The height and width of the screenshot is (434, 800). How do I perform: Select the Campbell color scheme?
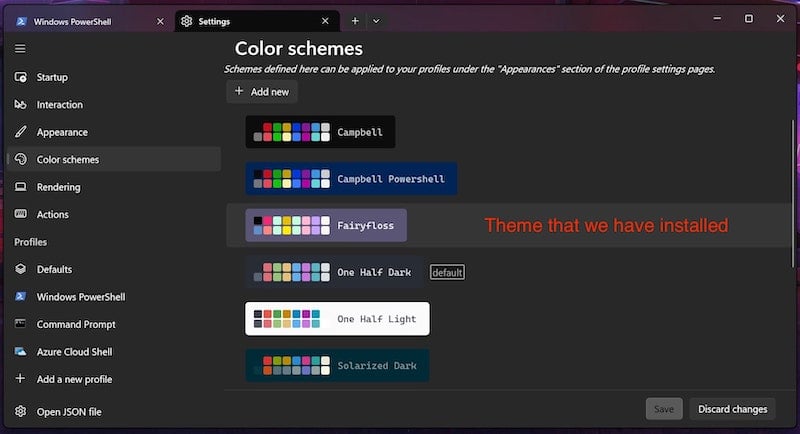(320, 132)
